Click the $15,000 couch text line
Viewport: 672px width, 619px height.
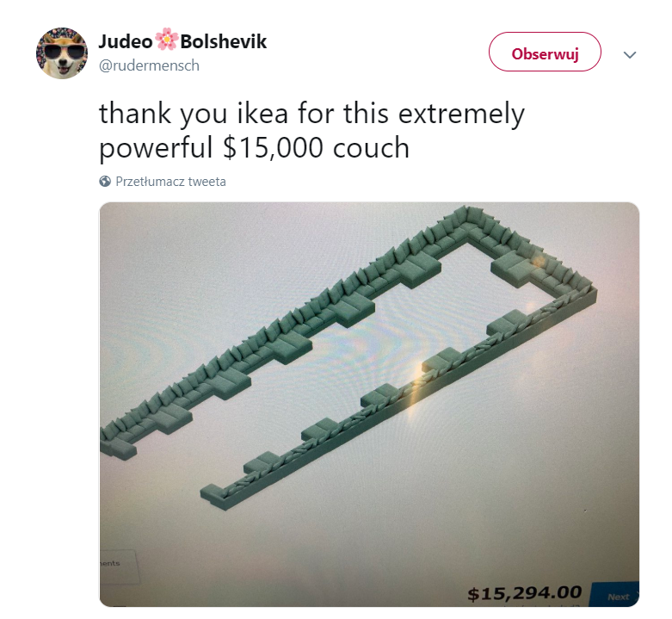(254, 147)
